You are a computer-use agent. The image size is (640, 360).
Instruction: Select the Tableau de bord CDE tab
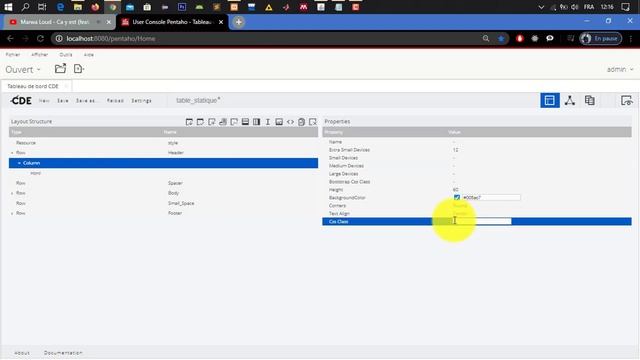click(33, 86)
